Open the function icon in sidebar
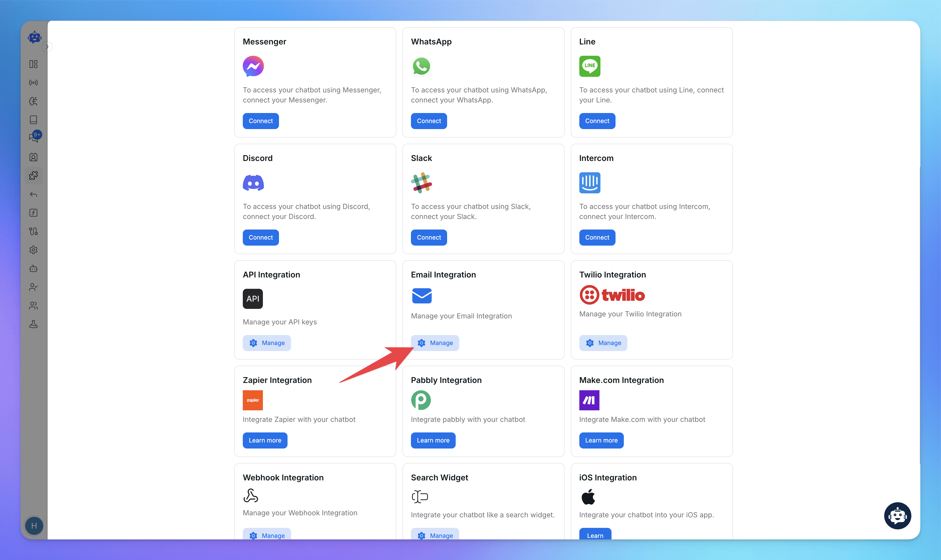The height and width of the screenshot is (560, 941). 34,213
